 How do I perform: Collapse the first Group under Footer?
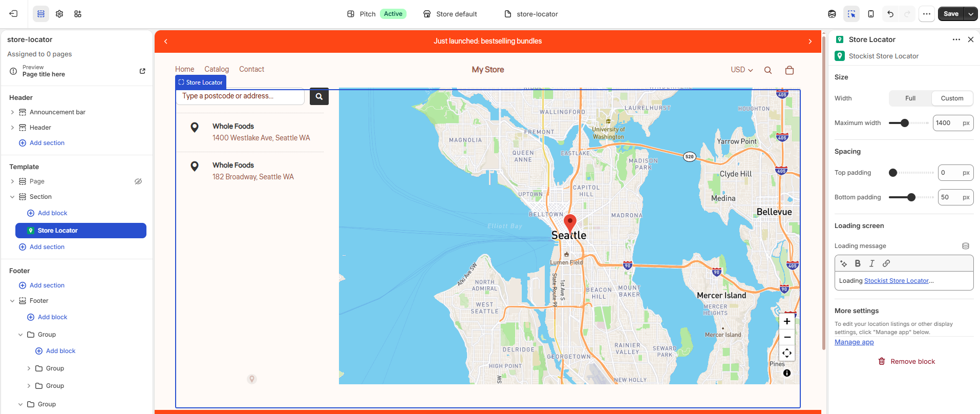(x=20, y=335)
